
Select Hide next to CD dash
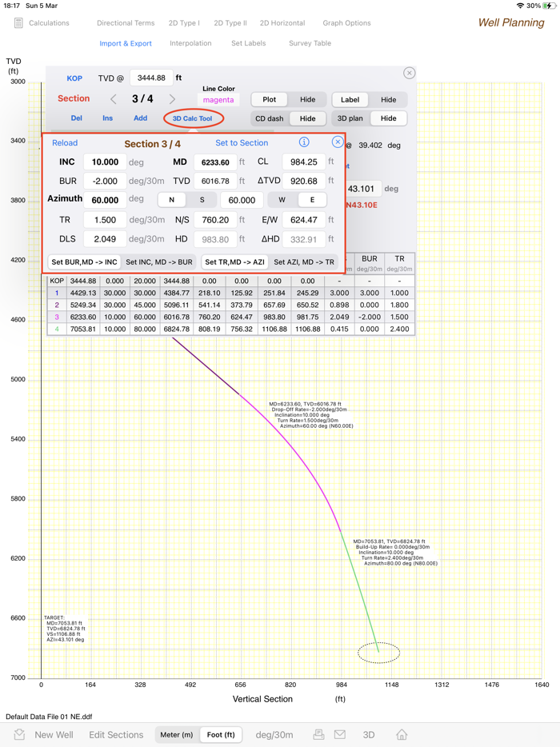pyautogui.click(x=307, y=118)
